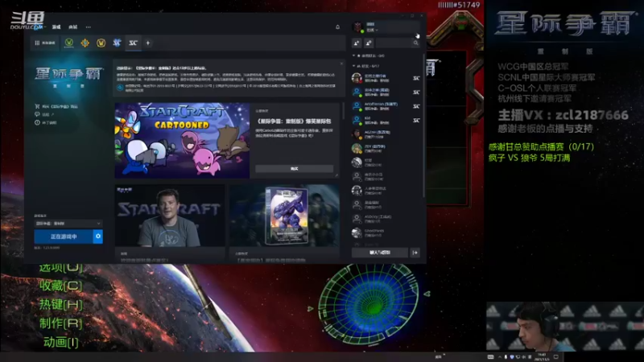Click the news feed scrollbar
The image size is (644, 362).
tap(344, 112)
